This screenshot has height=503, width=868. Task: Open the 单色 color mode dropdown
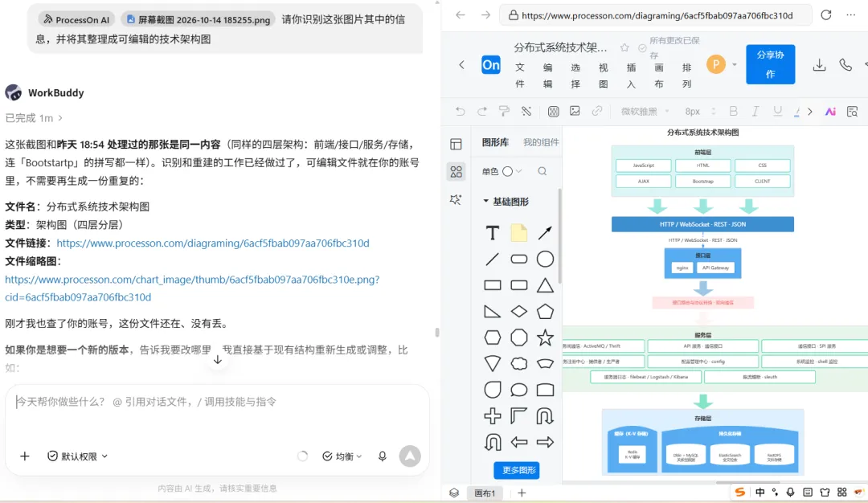502,171
